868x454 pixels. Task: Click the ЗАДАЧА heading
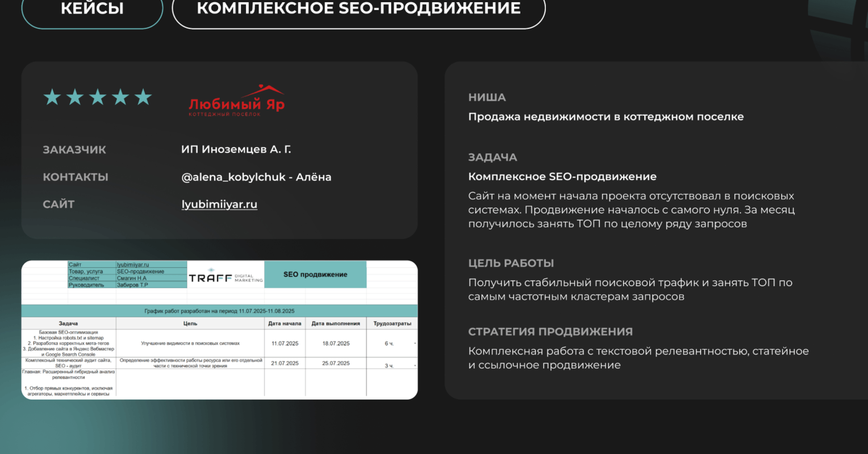click(x=493, y=158)
